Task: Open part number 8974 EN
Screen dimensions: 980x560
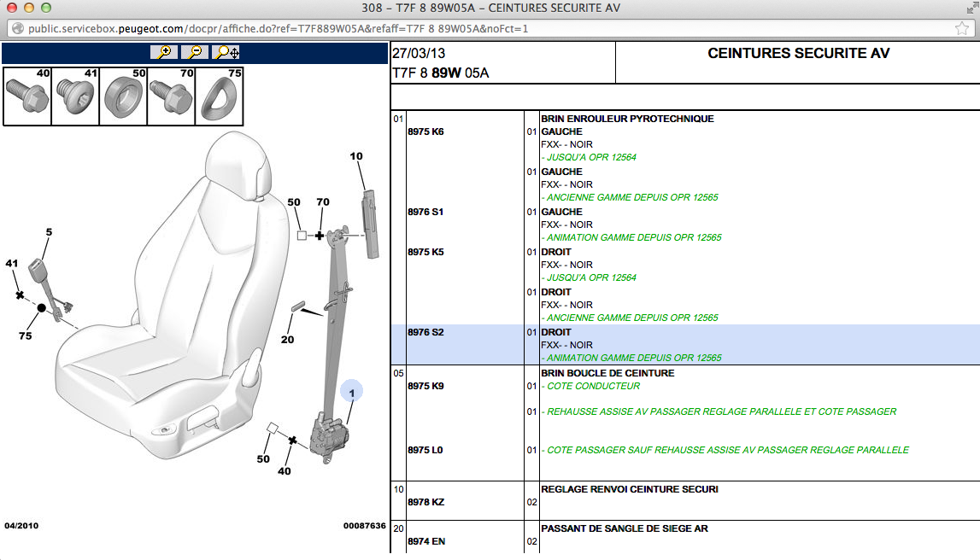Action: (425, 541)
